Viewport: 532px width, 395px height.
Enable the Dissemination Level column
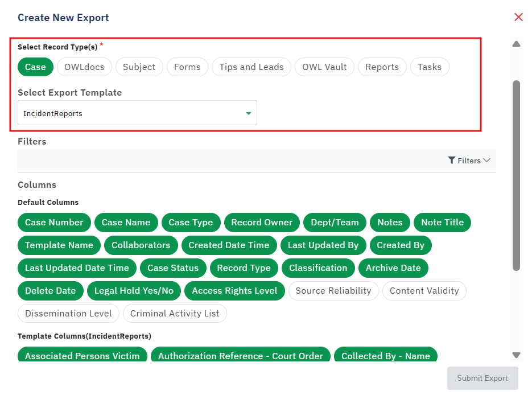tap(68, 313)
